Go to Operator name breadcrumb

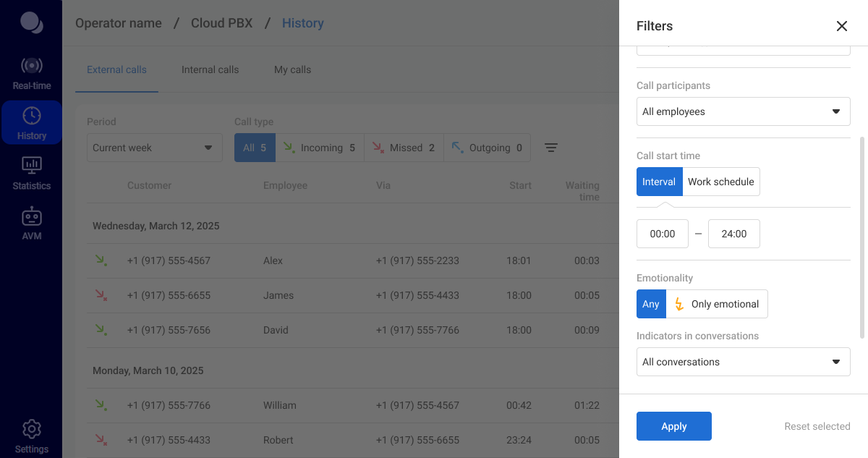(119, 23)
